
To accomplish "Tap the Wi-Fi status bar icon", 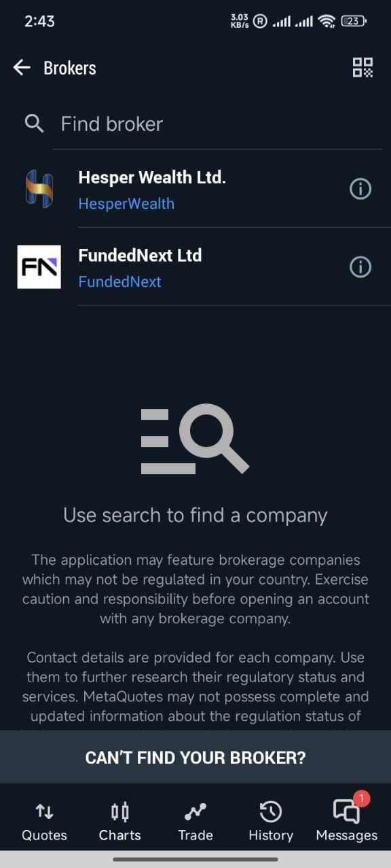I will point(327,21).
